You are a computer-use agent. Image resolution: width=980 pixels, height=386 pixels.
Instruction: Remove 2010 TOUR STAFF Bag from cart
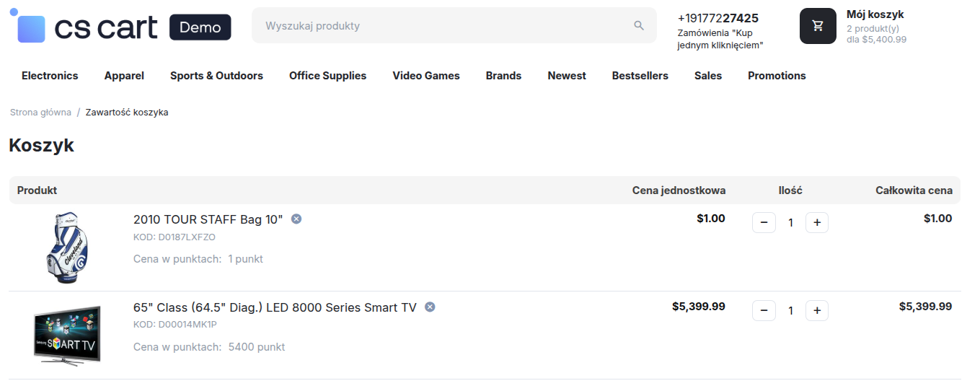point(296,219)
